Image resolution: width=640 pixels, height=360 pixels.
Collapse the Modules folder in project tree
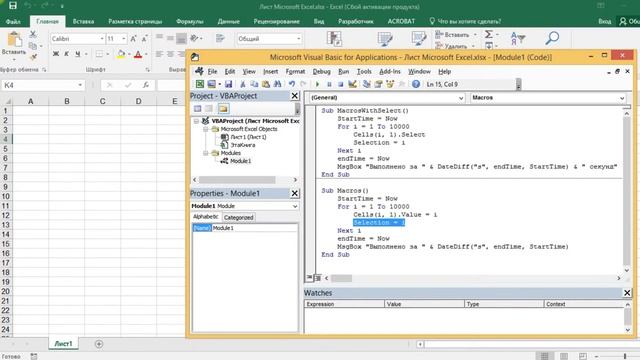(206, 153)
